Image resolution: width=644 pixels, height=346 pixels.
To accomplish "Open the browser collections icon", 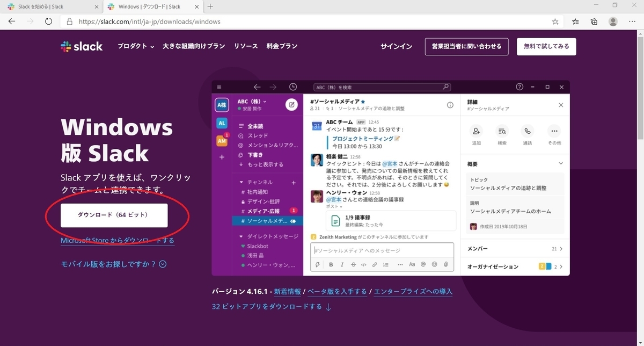I will click(x=594, y=21).
